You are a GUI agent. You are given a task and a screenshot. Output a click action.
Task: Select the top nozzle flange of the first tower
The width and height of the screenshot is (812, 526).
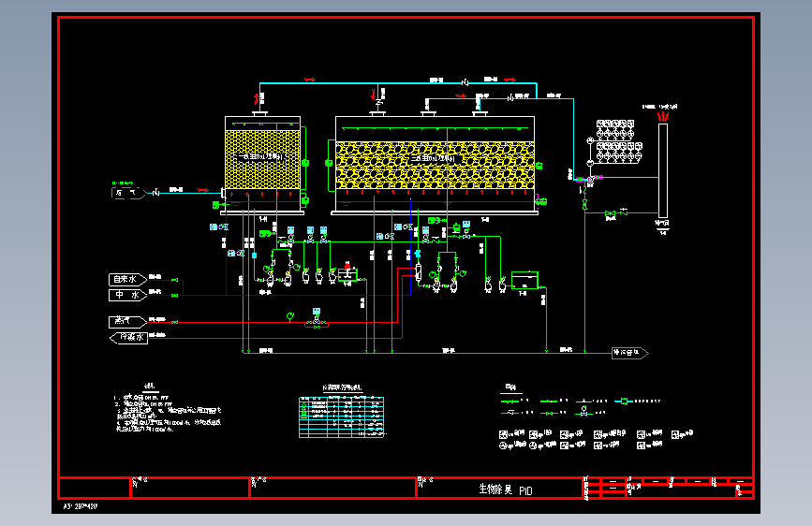[260, 114]
